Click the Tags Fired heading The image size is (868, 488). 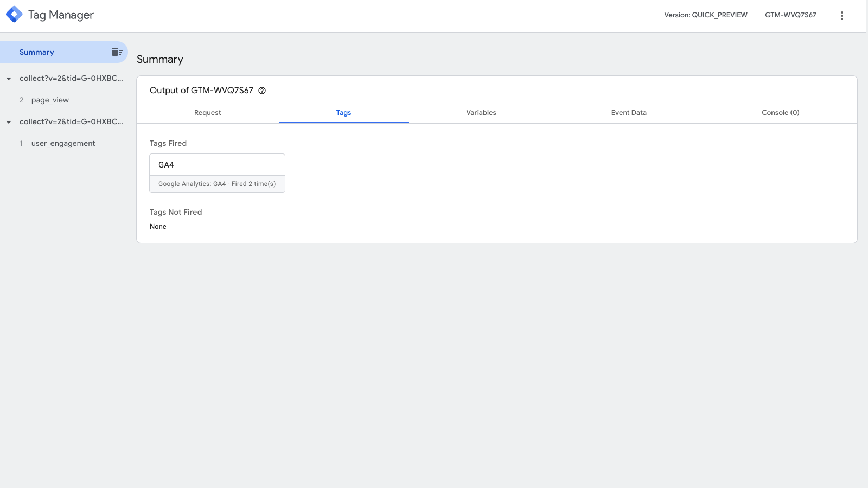tap(168, 143)
